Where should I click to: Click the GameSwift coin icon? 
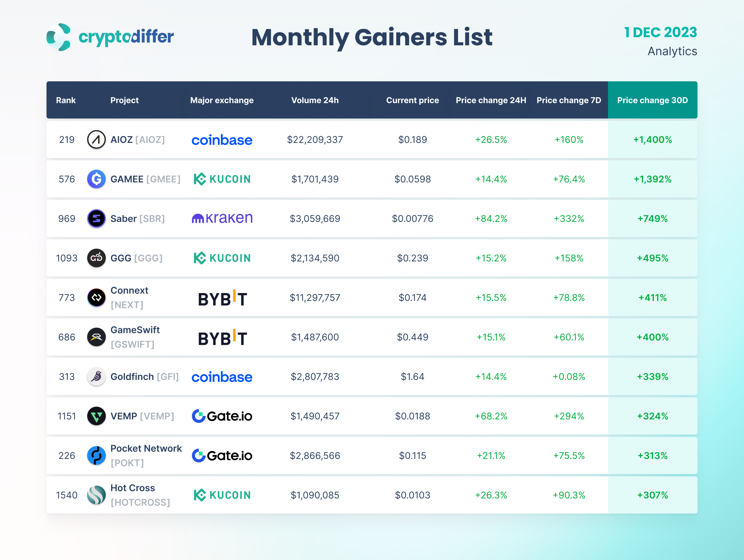96,337
